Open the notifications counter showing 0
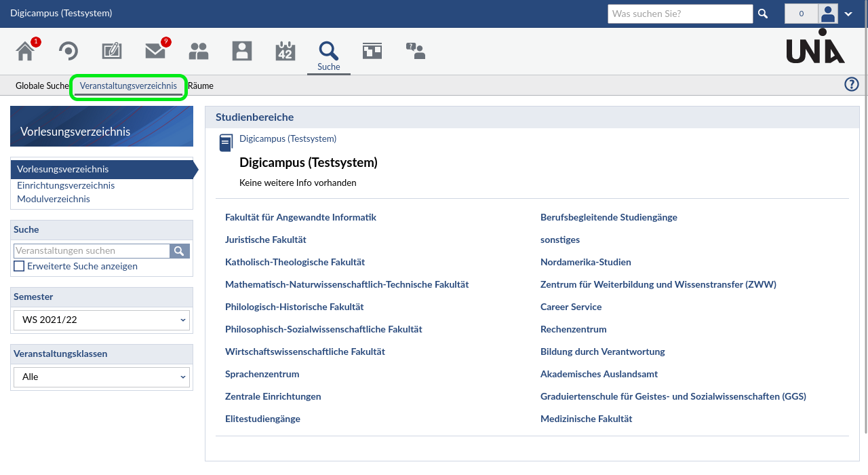 801,14
